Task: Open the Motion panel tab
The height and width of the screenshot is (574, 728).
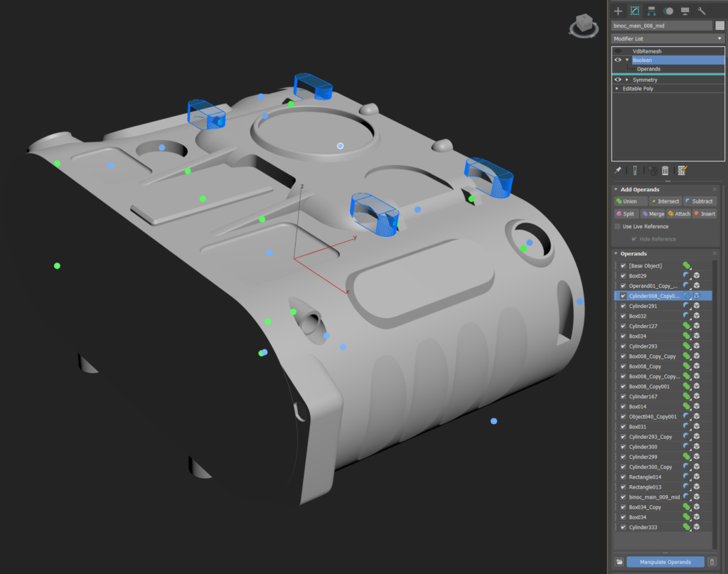Action: (x=668, y=11)
